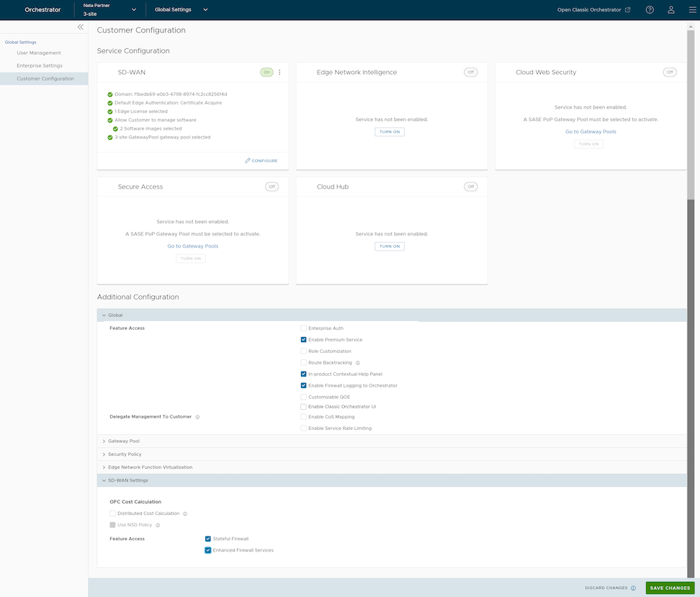This screenshot has height=597, width=700.
Task: Select Enterprise Settings in the sidebar
Action: (40, 66)
